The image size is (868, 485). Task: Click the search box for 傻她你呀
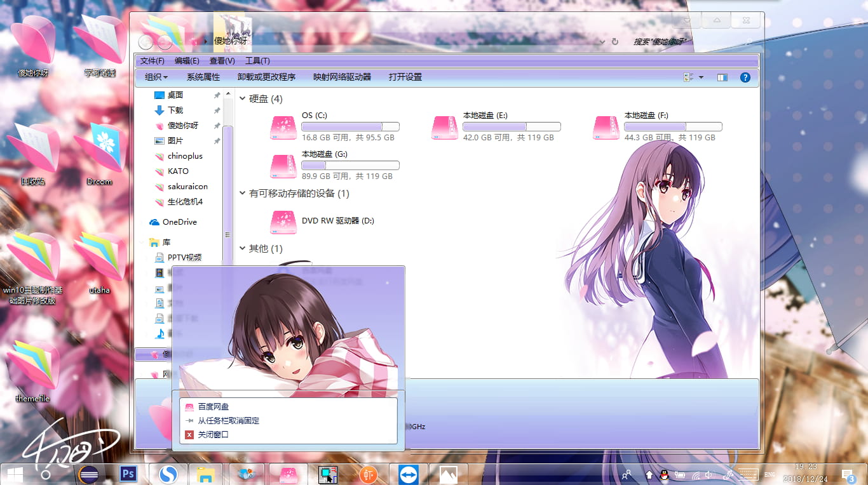[x=661, y=40]
